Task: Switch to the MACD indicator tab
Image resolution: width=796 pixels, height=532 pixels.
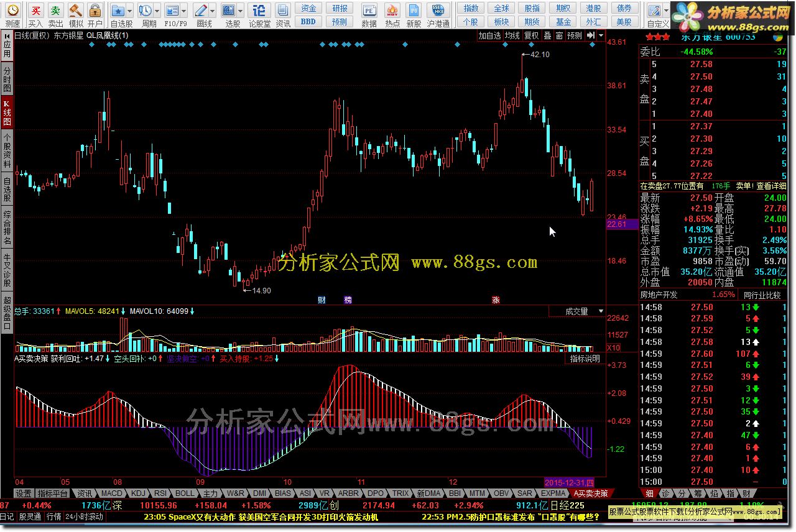Action: point(112,493)
